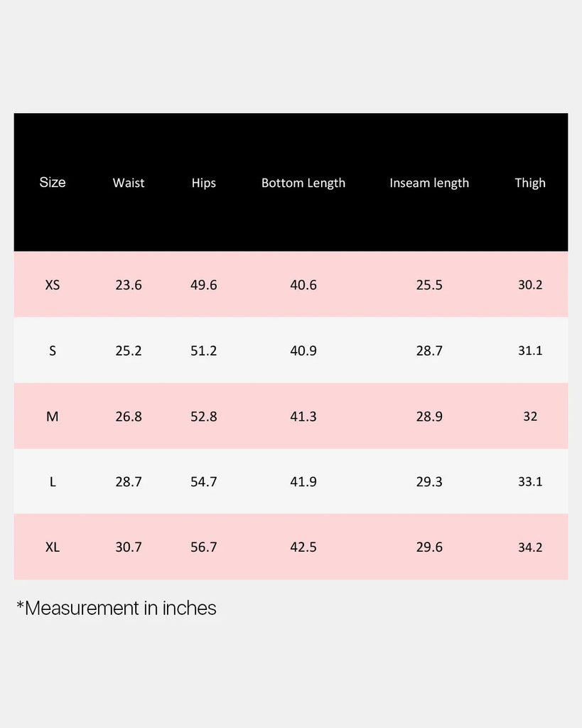Click the XL hips value 56.7
This screenshot has width=582, height=728.
pyautogui.click(x=204, y=547)
